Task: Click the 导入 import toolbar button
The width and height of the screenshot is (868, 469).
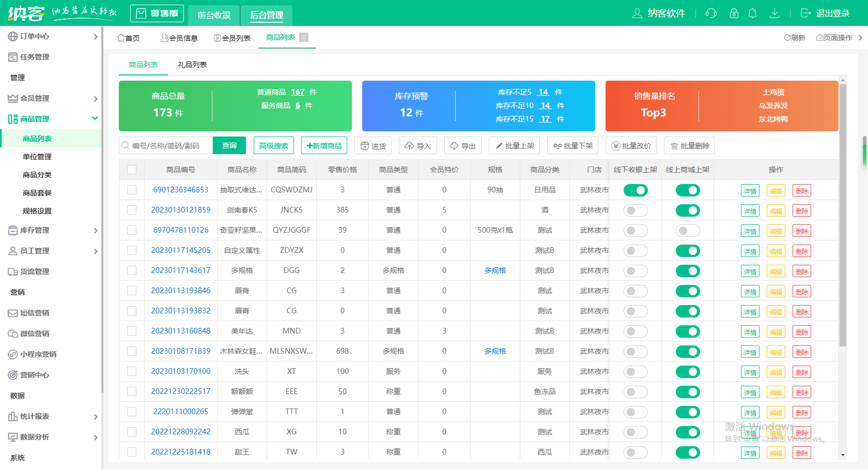Action: (418, 145)
